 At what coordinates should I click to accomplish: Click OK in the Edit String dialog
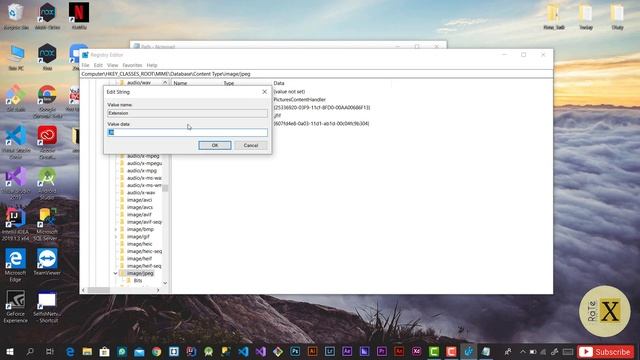(215, 145)
